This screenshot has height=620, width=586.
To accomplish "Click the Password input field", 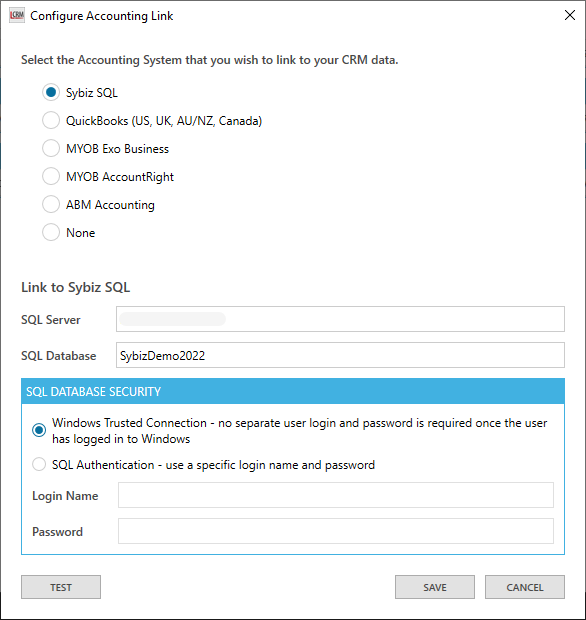I will 336,531.
